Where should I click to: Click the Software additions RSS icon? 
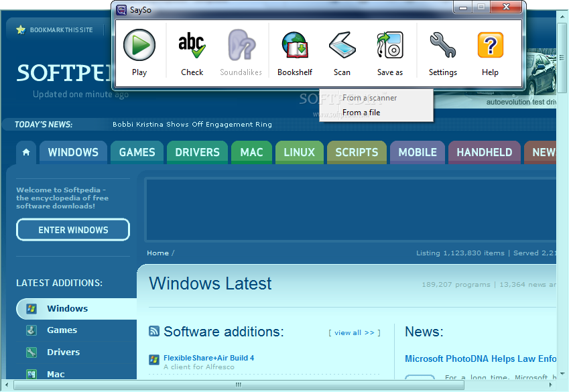(154, 331)
